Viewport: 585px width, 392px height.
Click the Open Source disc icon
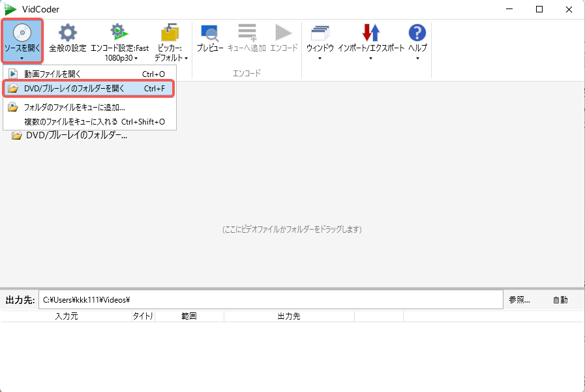click(x=22, y=33)
